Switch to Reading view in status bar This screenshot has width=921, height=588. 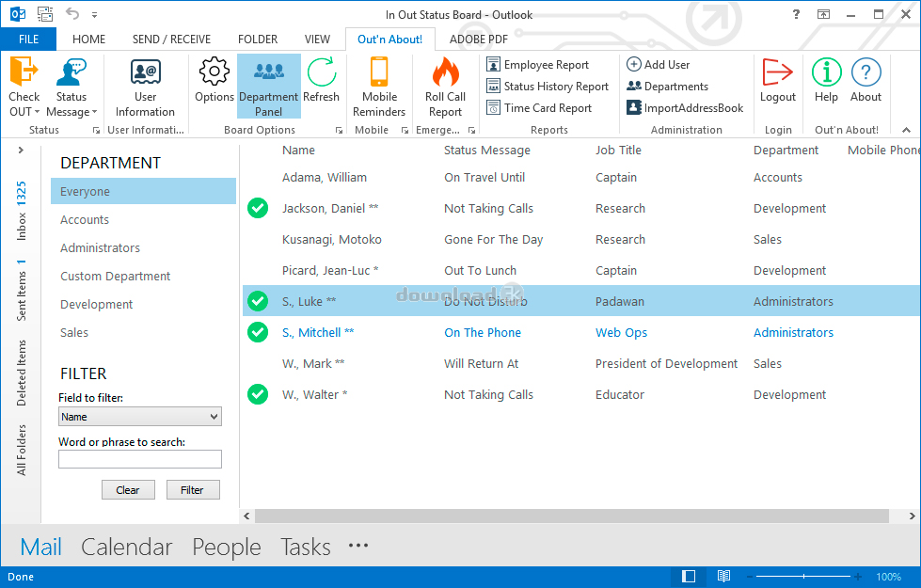[x=723, y=577]
